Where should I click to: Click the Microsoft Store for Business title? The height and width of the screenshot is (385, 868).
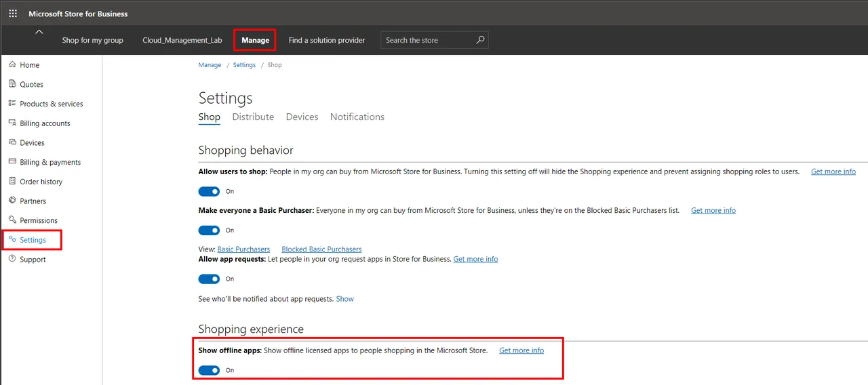click(x=78, y=14)
